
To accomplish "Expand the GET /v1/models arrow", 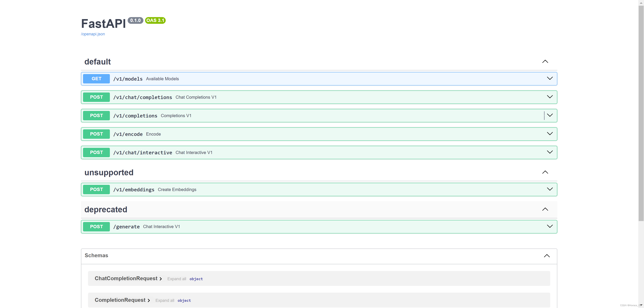I will click(550, 78).
